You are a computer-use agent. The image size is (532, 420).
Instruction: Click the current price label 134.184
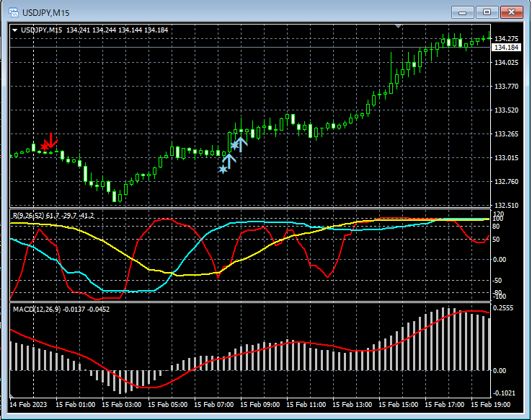point(506,47)
